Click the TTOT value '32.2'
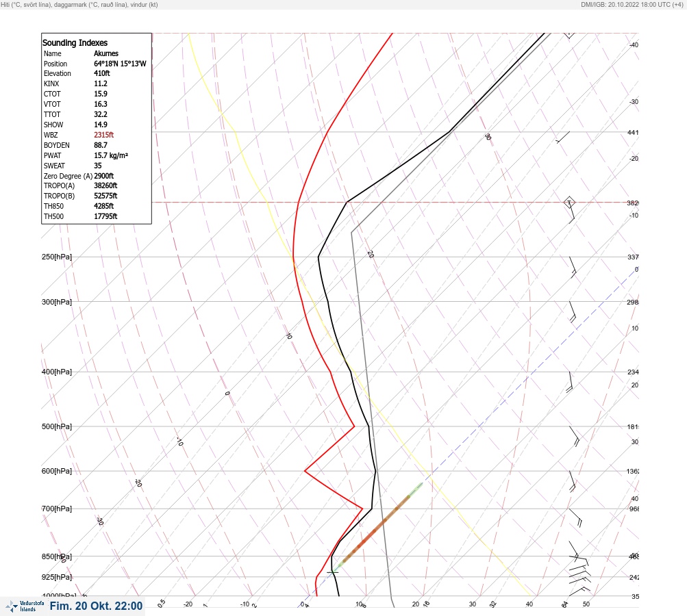687x616 pixels. [x=101, y=114]
